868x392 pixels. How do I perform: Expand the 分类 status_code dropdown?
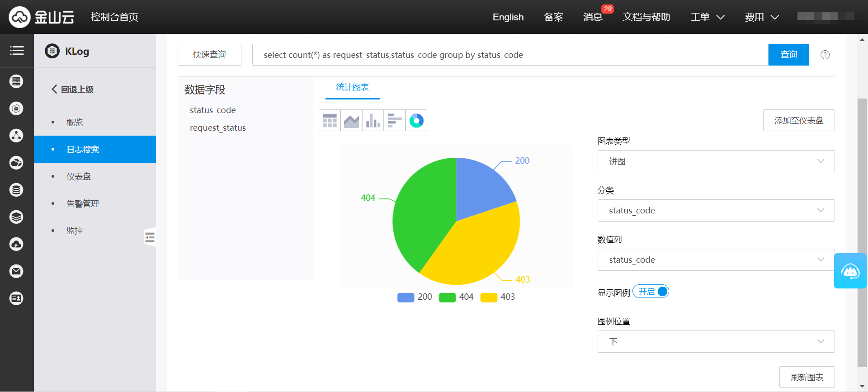click(716, 211)
